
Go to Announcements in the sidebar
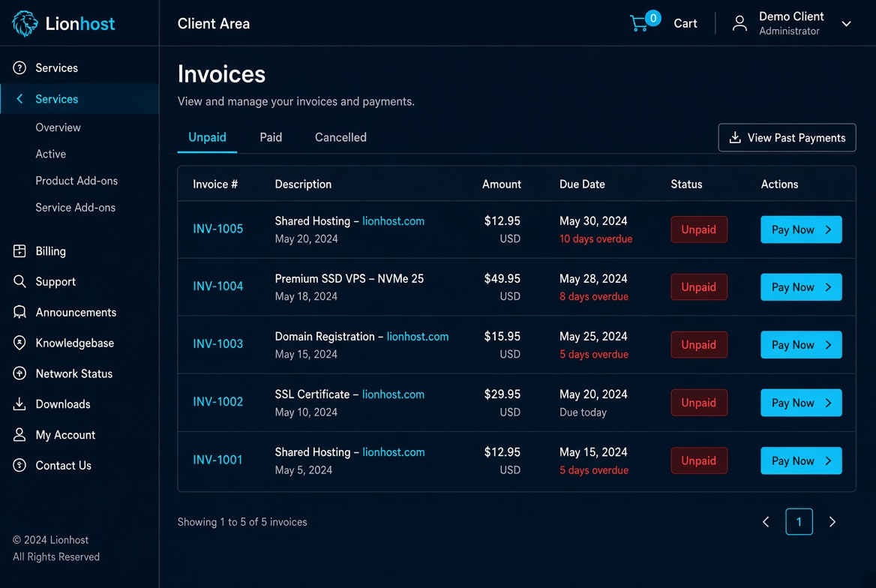click(76, 313)
